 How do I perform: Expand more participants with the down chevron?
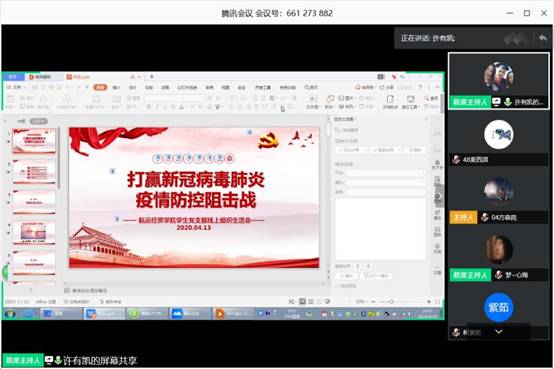coord(499,332)
